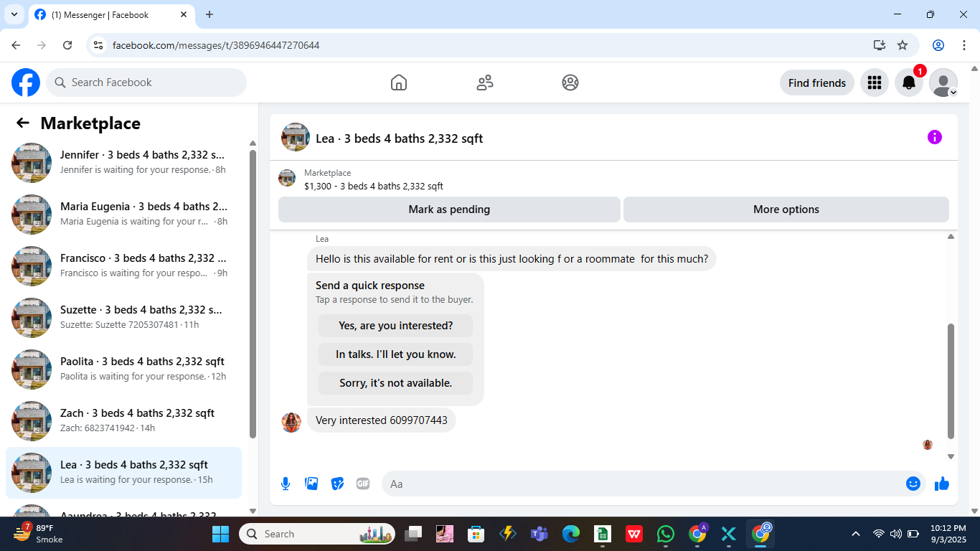Click the Facebook logo icon
The width and height of the screenshot is (980, 551).
click(x=26, y=83)
